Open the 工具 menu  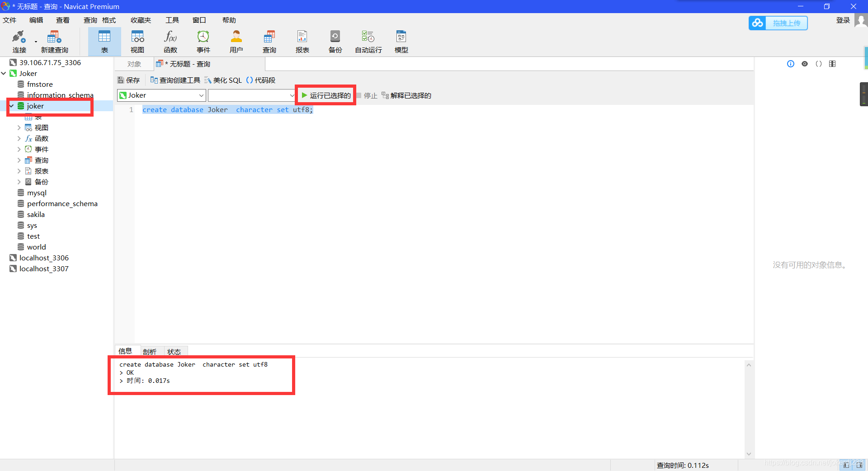[x=172, y=20]
